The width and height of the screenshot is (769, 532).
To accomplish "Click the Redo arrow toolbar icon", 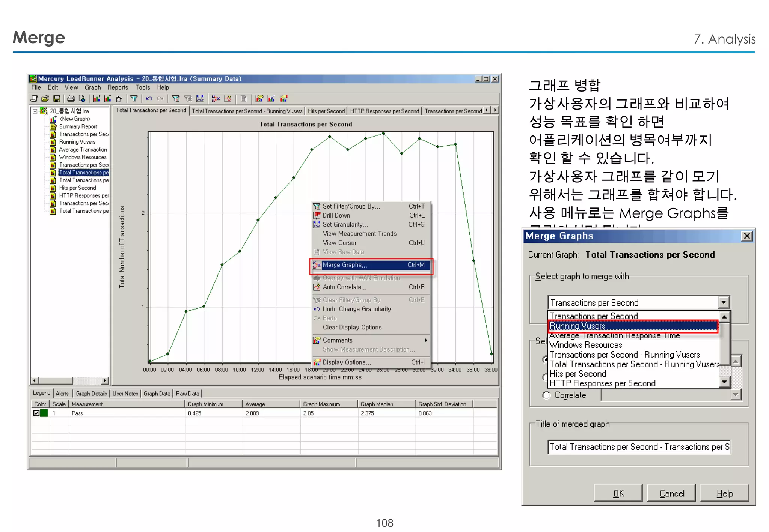I will (160, 99).
